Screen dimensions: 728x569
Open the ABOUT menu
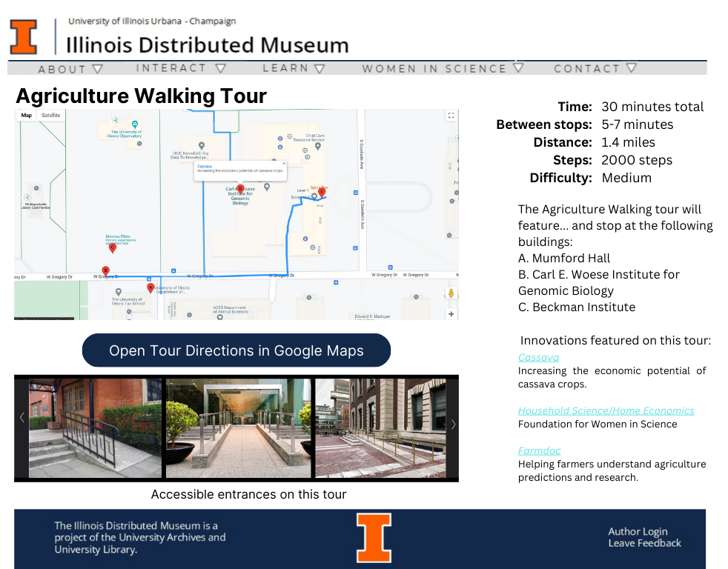tap(62, 69)
